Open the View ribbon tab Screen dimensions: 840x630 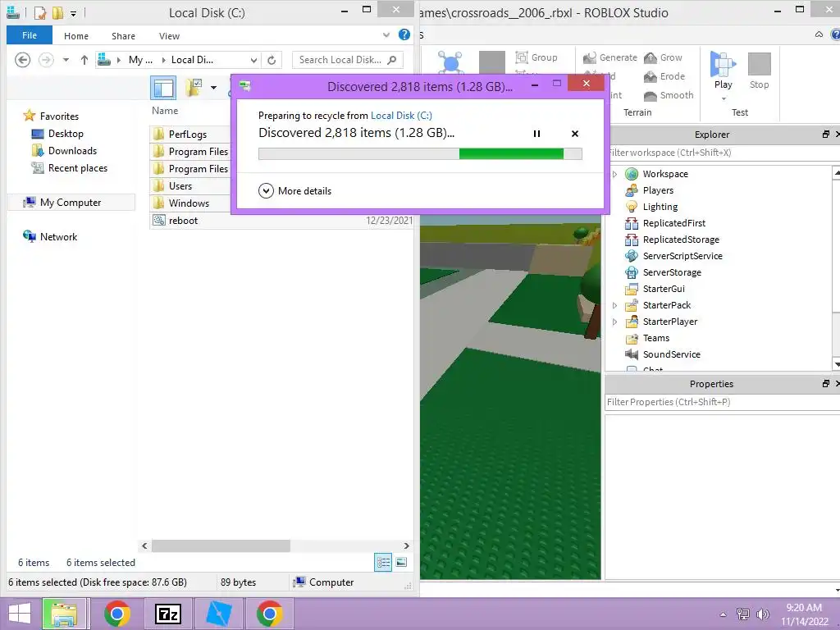(169, 36)
